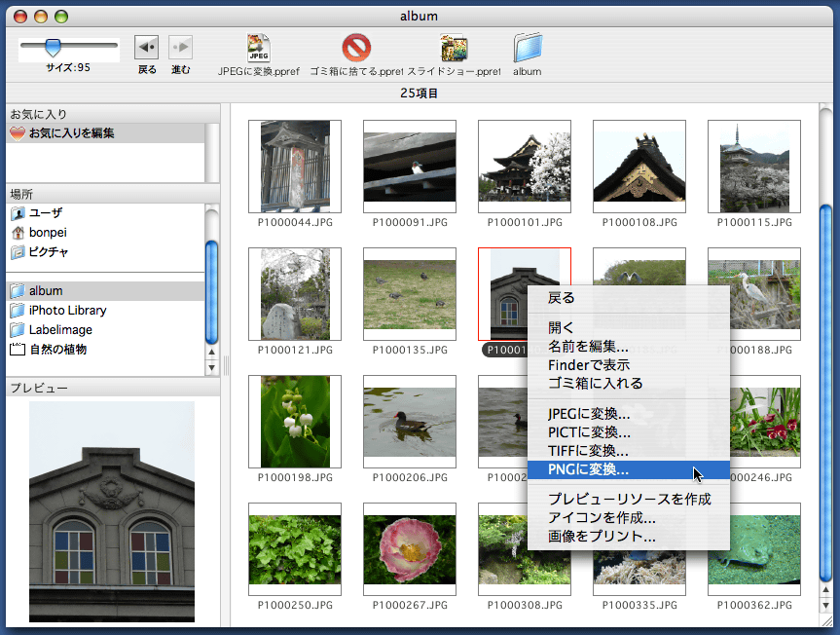Choose PNGに変換 from the context menu
This screenshot has height=635, width=840.
pos(588,469)
